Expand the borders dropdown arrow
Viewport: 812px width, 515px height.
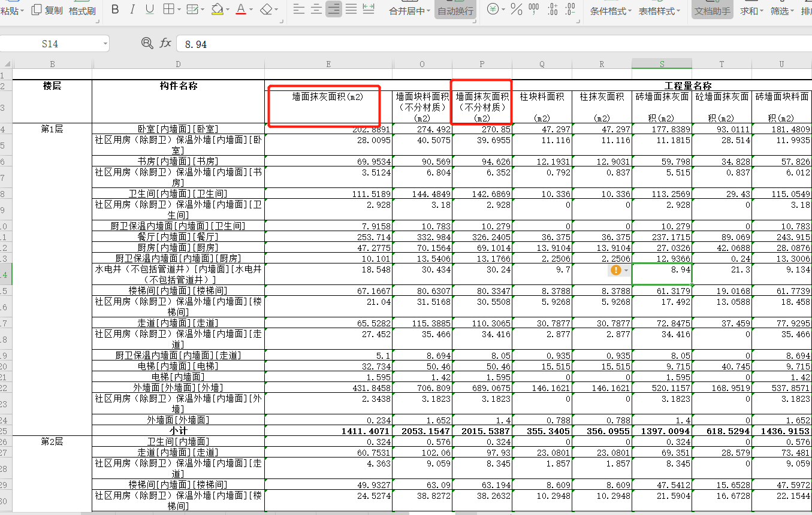click(179, 10)
